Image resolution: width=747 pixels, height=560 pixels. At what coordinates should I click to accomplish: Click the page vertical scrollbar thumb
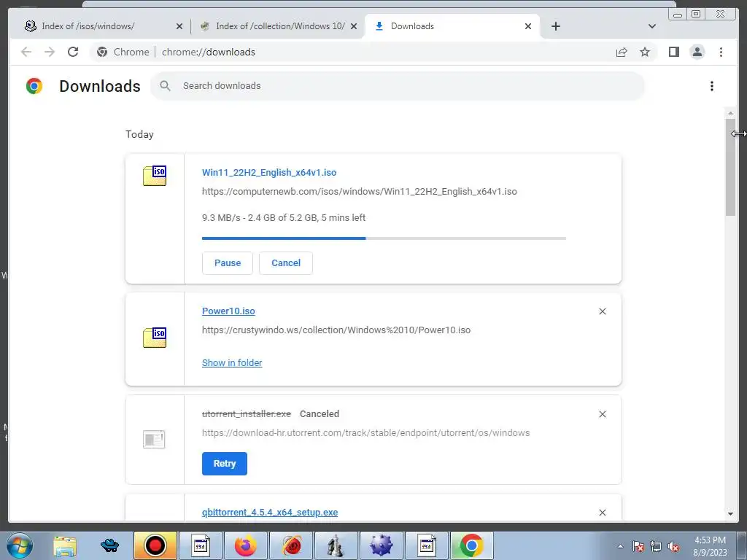[730, 167]
